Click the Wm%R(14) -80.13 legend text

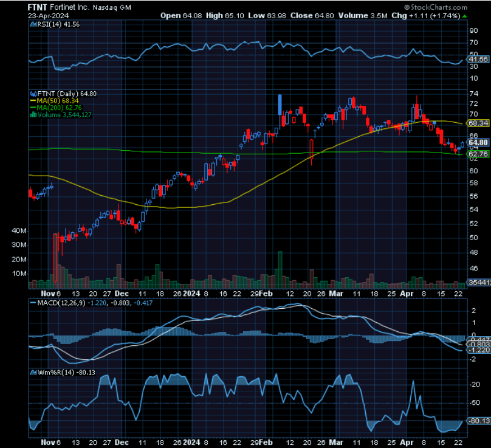[x=66, y=373]
